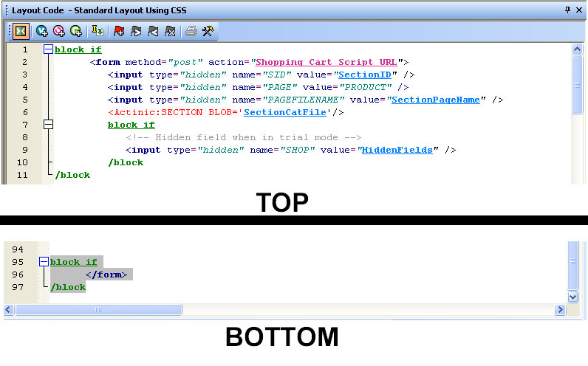Screen dimensions: 588x366
Task: Click the top vertical scrollbar up arrow
Action: tap(577, 49)
